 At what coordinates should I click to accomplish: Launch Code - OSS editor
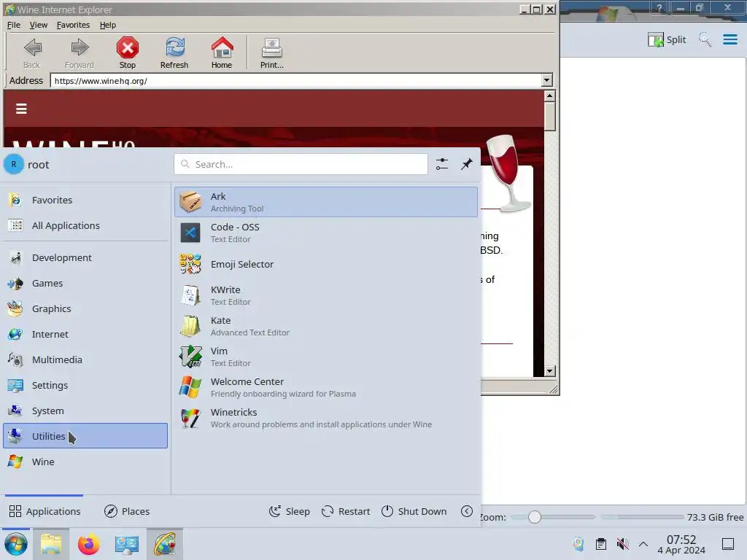point(326,233)
